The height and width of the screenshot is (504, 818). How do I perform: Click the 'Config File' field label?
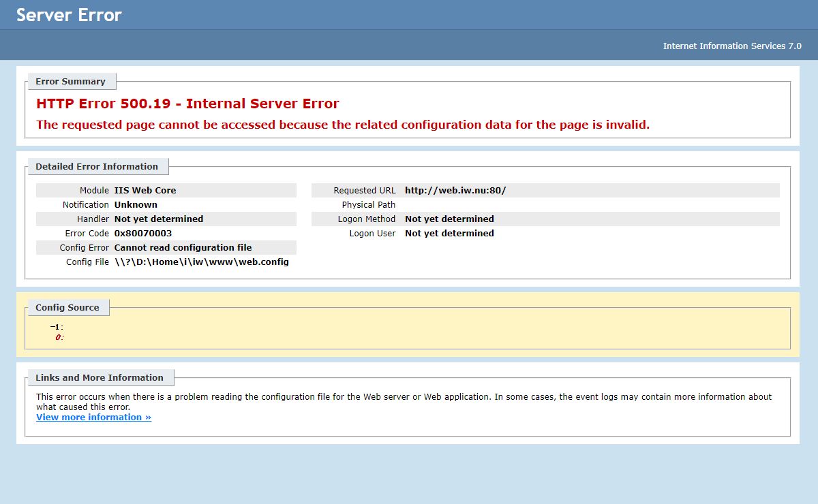(x=88, y=262)
